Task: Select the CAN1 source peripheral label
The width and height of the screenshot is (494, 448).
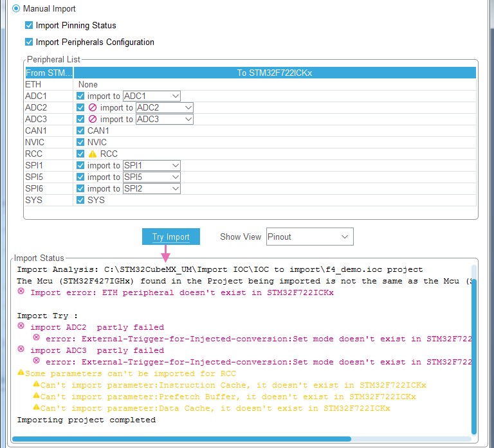Action: (35, 130)
